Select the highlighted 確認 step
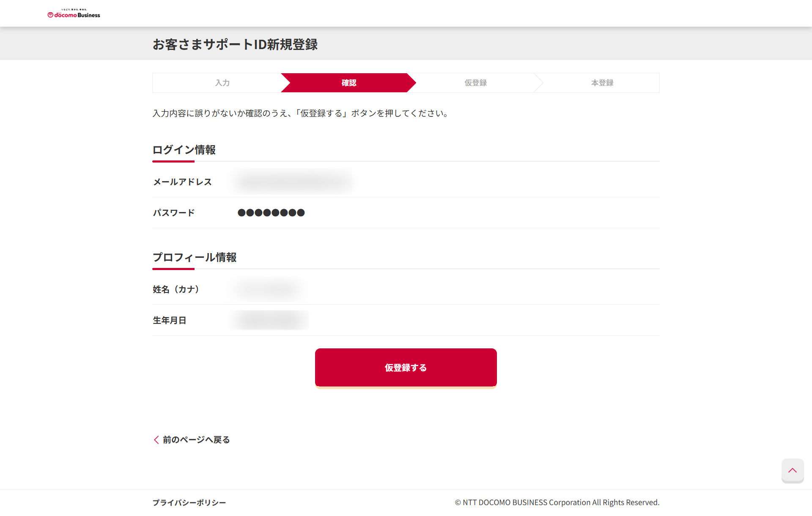Viewport: 812px width, 516px height. [348, 83]
